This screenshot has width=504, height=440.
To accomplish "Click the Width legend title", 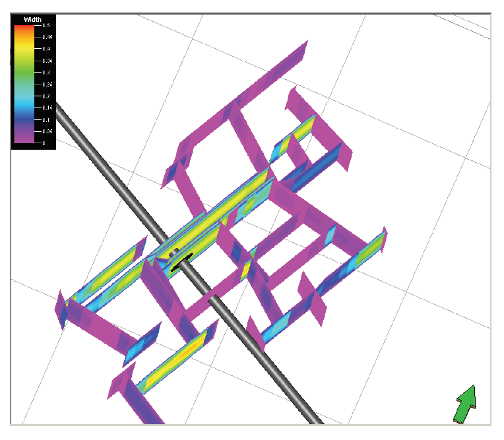I will pos(33,20).
